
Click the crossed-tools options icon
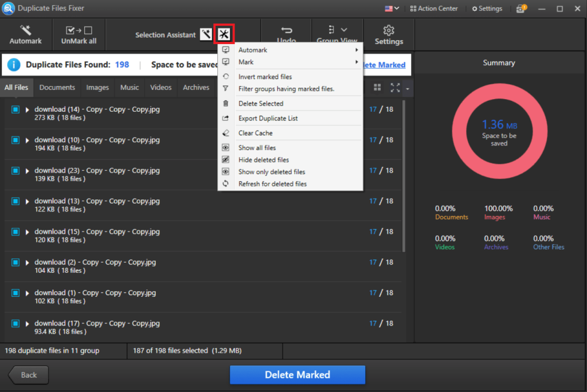point(224,34)
